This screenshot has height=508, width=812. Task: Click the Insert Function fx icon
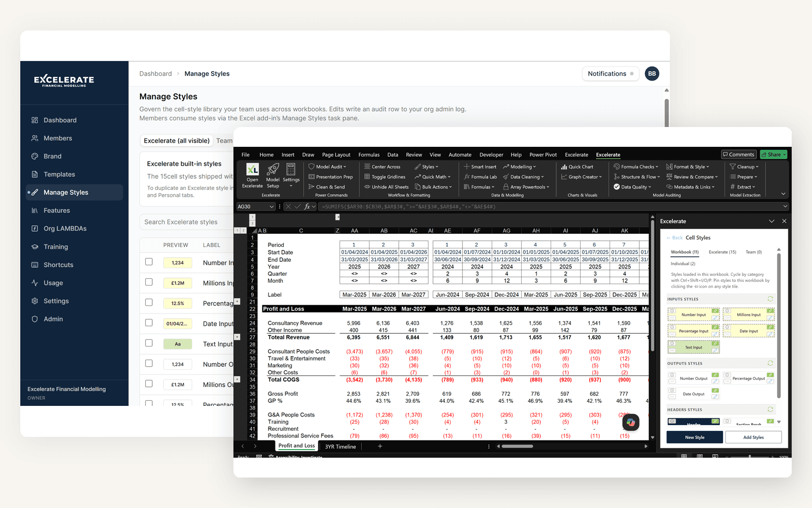[x=307, y=207]
